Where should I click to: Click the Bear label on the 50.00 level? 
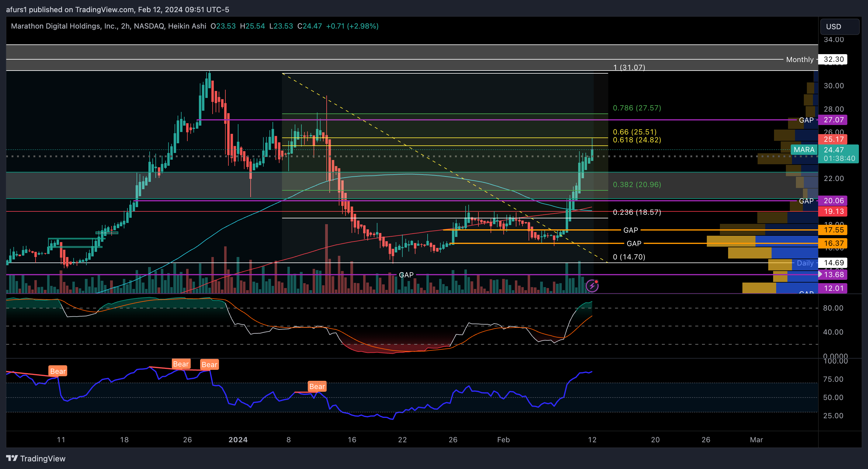(x=317, y=387)
